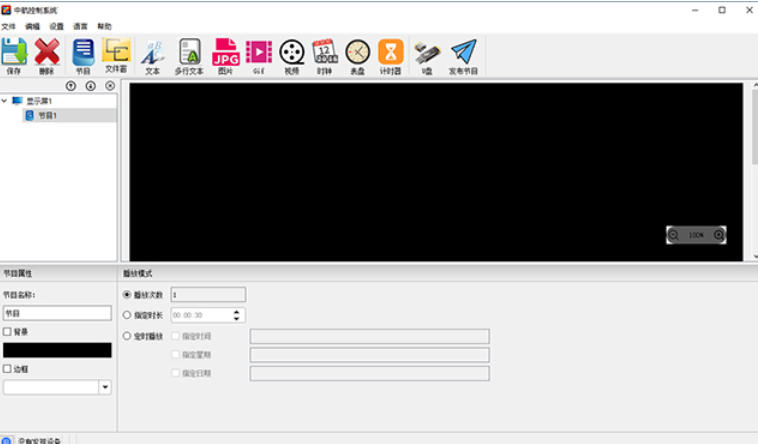This screenshot has height=444, width=758.
Task: Select the Specified Duration (指定时长) radio button
Action: 127,315
